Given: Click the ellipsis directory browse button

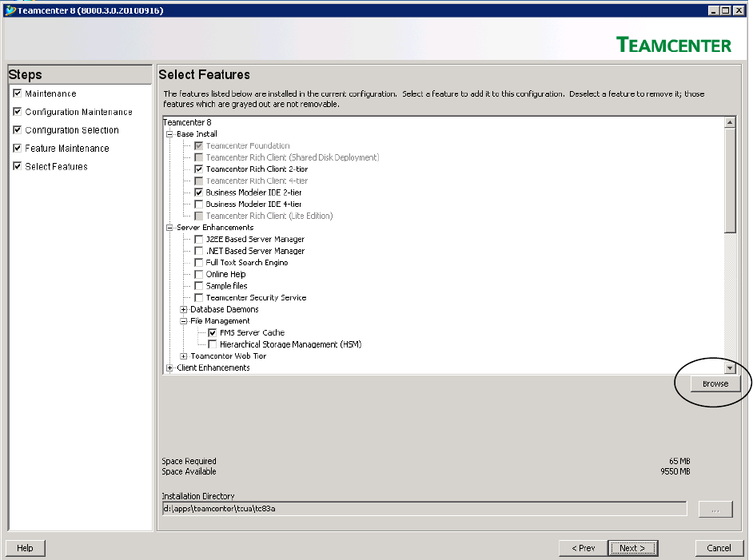Looking at the screenshot, I should click(715, 509).
